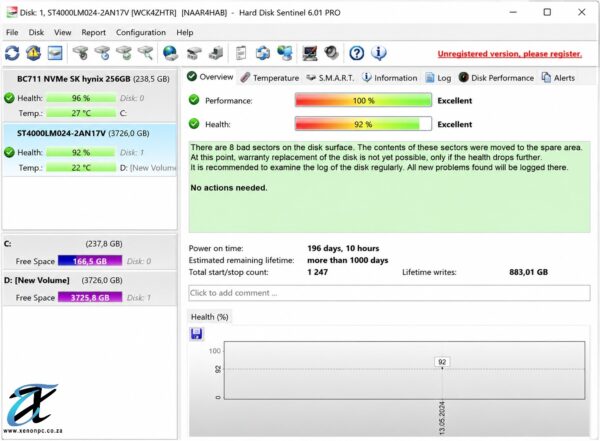This screenshot has width=600, height=441.
Task: Click the disk with green arrow icon
Action: click(x=124, y=53)
